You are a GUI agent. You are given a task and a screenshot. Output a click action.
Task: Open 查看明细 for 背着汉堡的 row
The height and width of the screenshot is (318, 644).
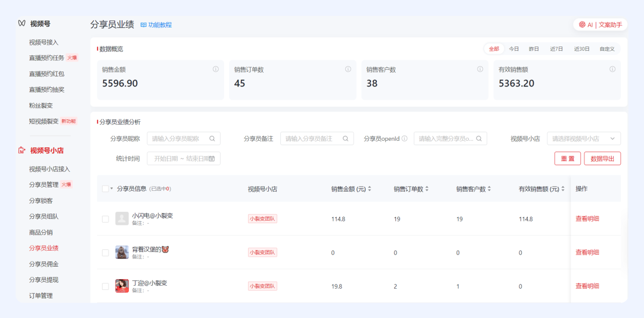tap(587, 252)
